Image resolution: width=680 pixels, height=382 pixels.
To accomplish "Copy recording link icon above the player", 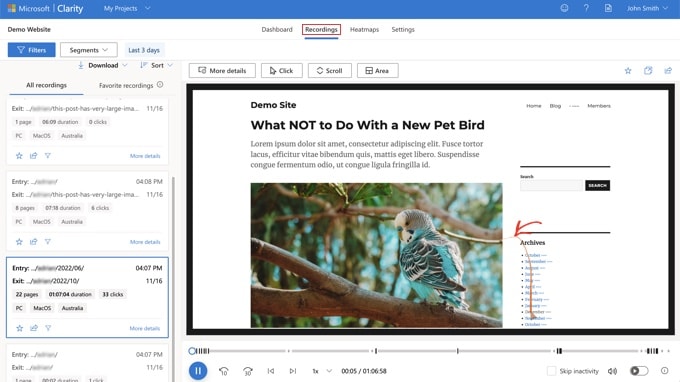I will [x=648, y=71].
